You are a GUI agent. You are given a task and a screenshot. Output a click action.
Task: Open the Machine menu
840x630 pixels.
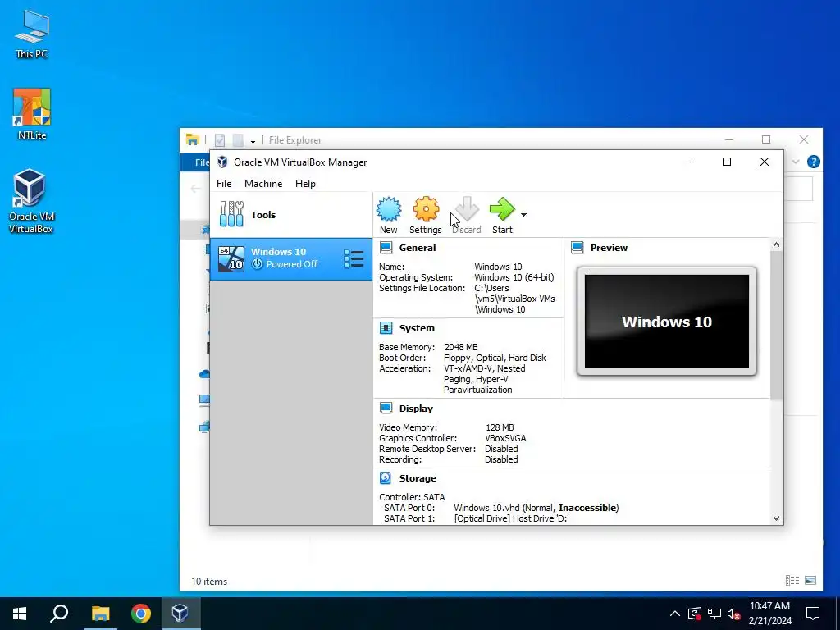(x=263, y=183)
